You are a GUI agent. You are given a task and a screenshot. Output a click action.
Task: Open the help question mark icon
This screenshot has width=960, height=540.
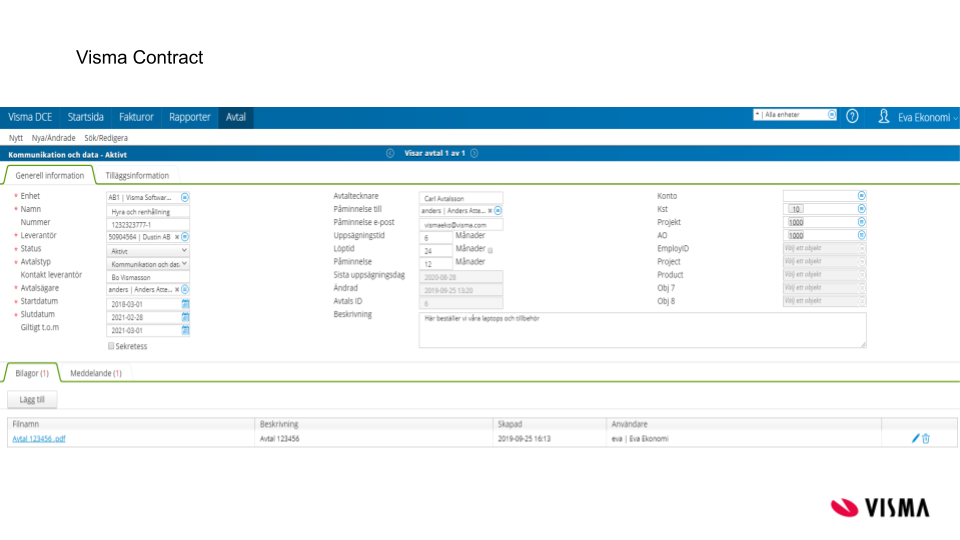point(852,116)
